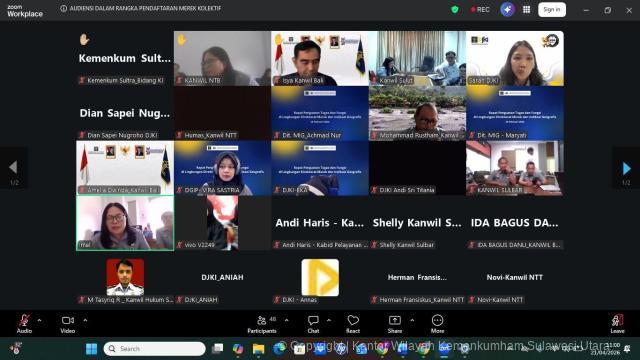Image resolution: width=640 pixels, height=360 pixels.
Task: Open Task View on taskbar
Action: click(218, 349)
